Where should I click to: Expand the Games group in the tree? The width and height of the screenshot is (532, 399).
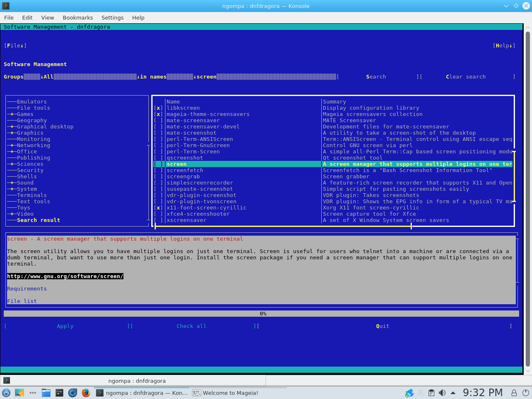click(12, 114)
